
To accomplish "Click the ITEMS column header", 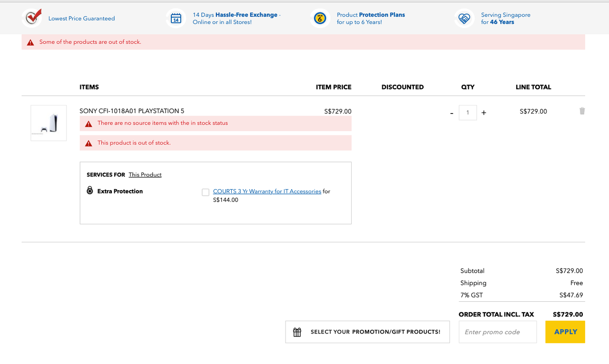I will point(89,87).
